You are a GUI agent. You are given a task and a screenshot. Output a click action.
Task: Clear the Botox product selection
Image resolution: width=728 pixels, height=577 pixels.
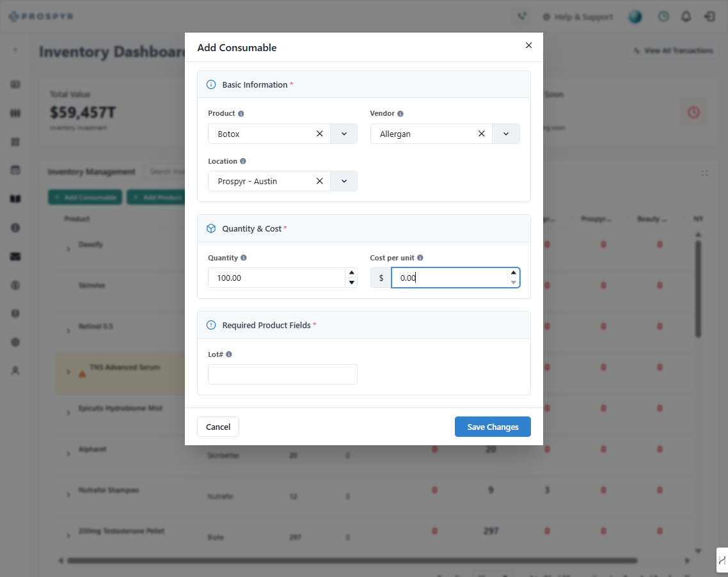click(319, 134)
